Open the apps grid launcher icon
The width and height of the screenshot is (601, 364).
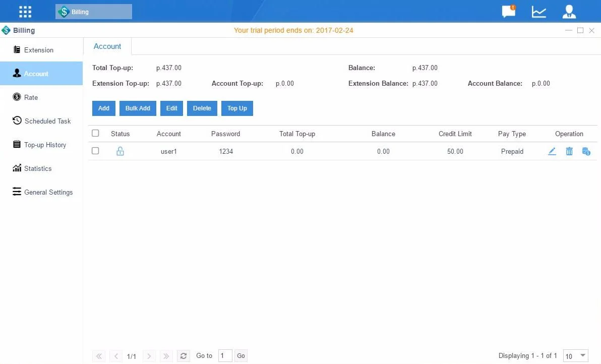(25, 12)
